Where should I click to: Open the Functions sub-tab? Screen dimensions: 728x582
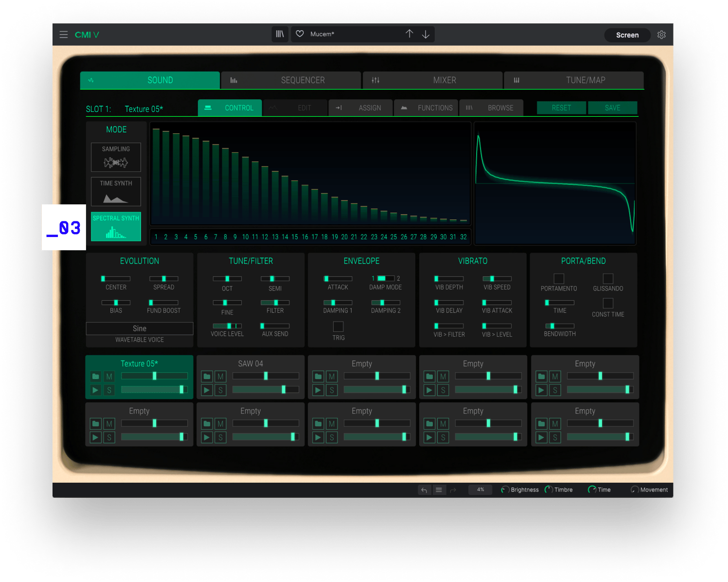426,108
